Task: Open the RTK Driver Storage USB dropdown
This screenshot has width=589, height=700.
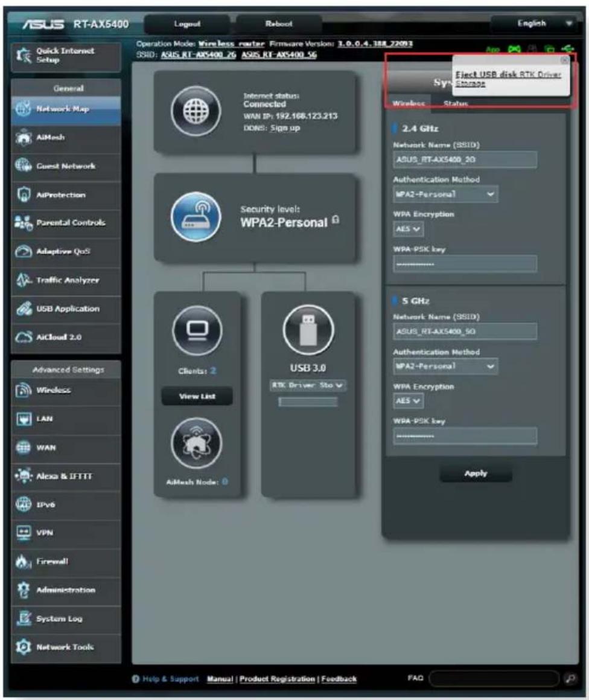Action: [308, 385]
